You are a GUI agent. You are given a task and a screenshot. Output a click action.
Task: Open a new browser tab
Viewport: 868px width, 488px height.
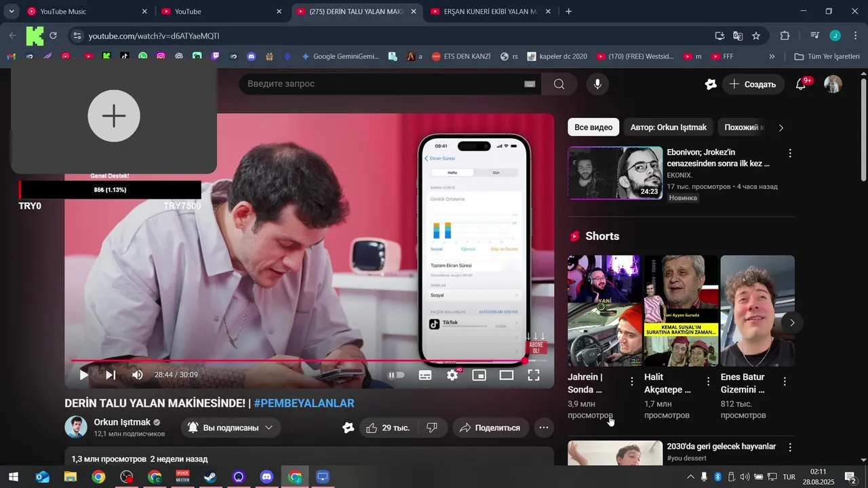pyautogui.click(x=568, y=12)
